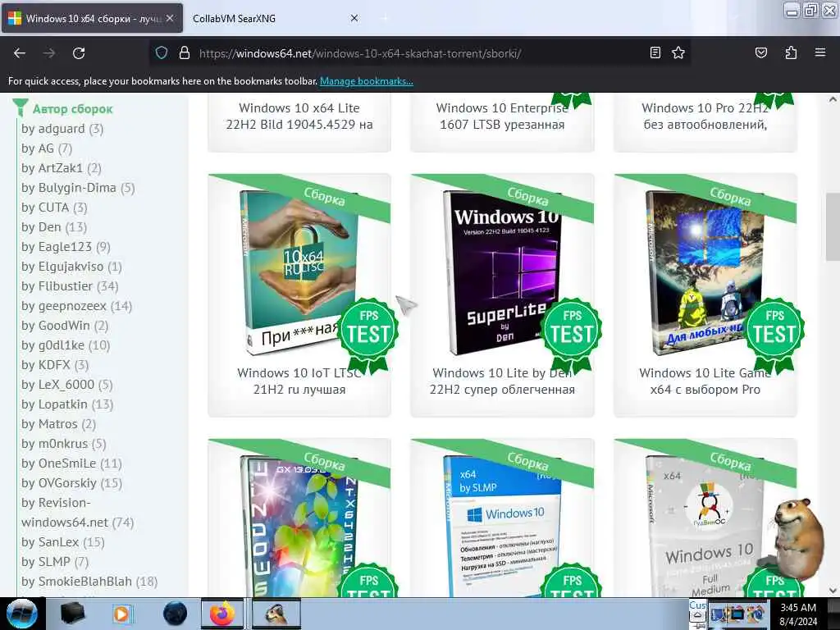Open the dark globe browser taskbar icon
The image size is (840, 630).
176,614
